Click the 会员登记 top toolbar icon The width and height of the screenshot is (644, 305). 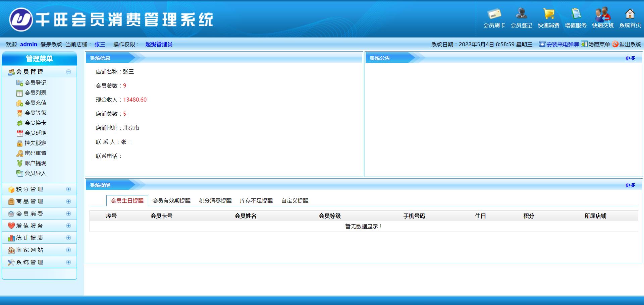pos(521,14)
